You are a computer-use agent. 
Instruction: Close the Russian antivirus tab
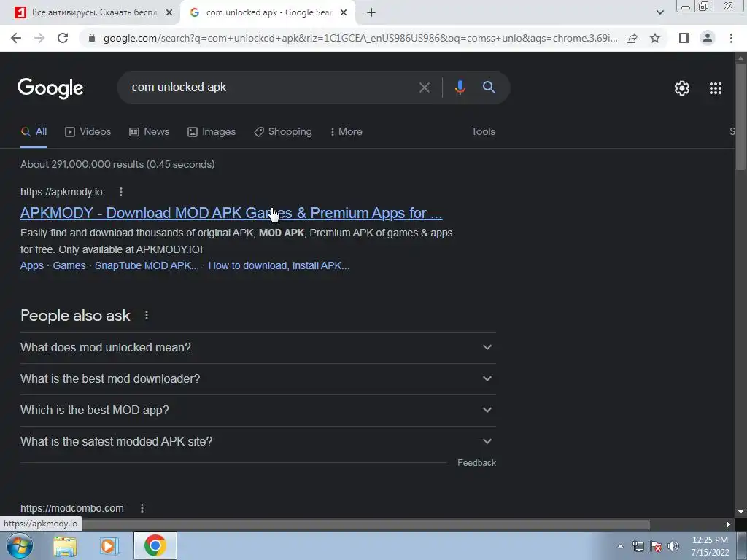(169, 12)
